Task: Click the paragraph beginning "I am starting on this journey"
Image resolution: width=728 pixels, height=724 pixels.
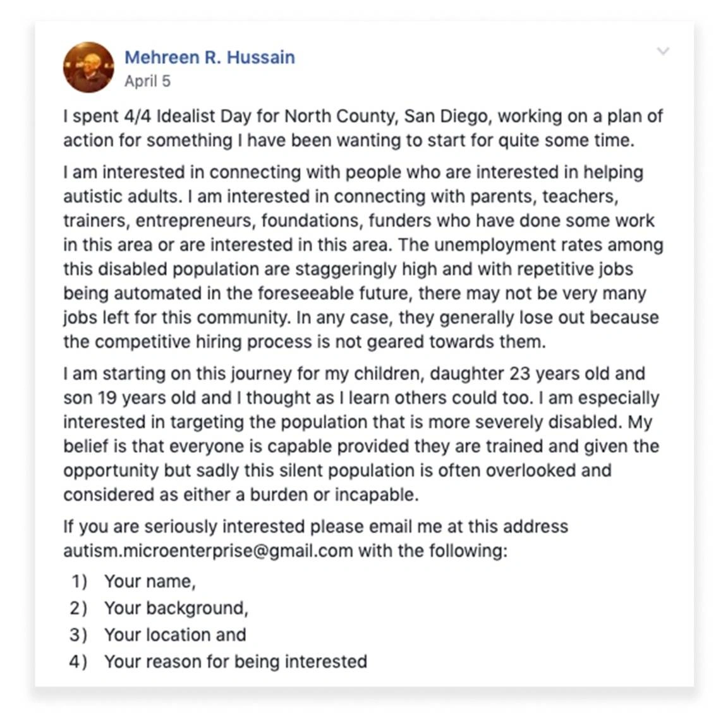Action: (x=361, y=434)
